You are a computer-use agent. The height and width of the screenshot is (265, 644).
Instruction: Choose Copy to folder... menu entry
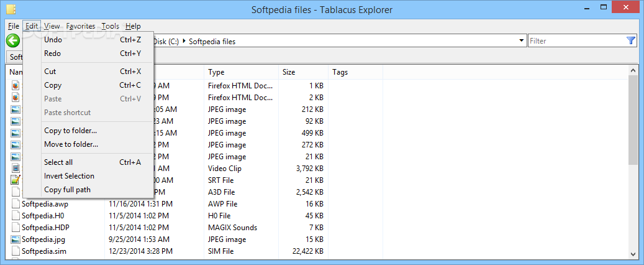coord(88,131)
